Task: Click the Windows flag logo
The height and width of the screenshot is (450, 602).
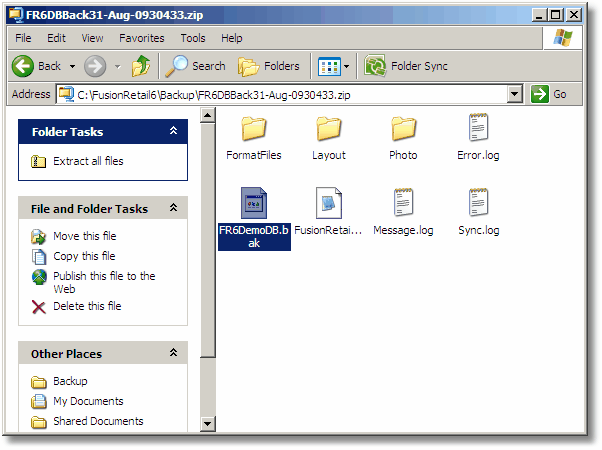Action: [562, 38]
